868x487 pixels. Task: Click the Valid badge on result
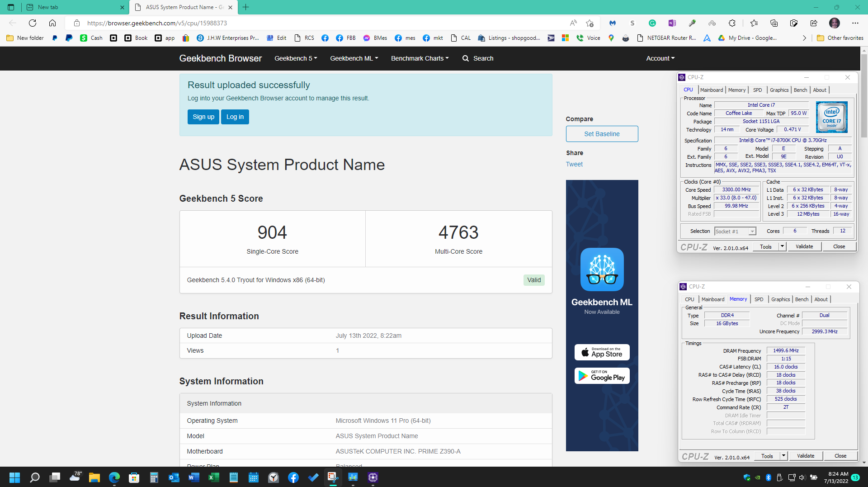pyautogui.click(x=534, y=280)
